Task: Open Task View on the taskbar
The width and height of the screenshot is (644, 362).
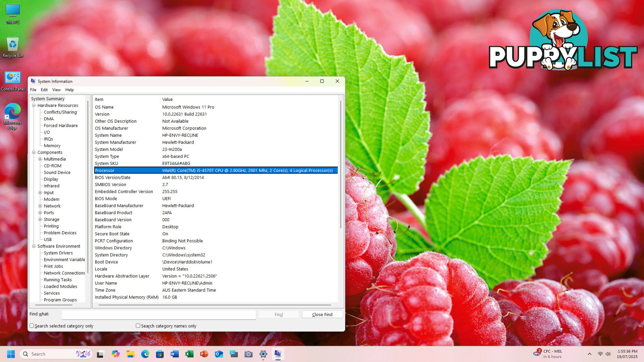Action: point(100,354)
